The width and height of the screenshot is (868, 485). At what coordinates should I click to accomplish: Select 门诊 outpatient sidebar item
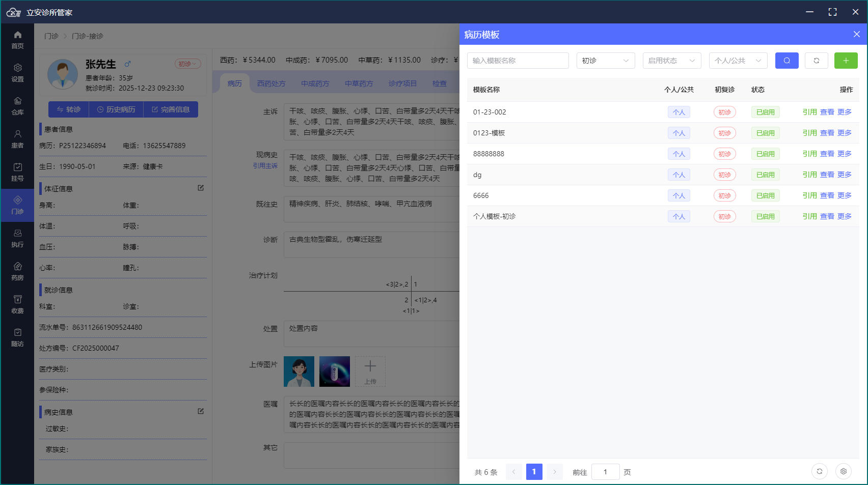(x=17, y=205)
